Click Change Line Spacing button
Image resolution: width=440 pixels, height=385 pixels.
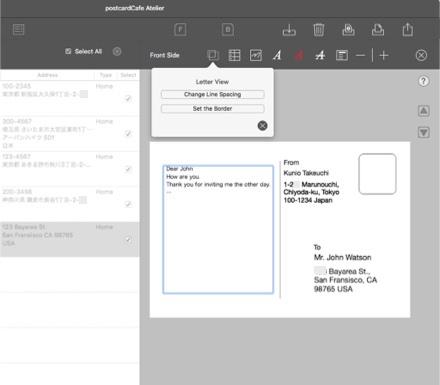click(x=212, y=94)
